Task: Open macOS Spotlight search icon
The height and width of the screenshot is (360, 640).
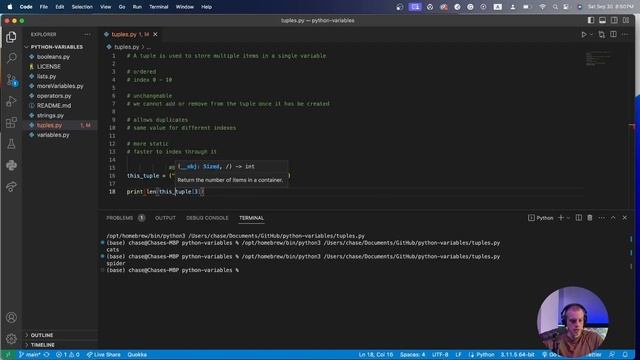Action: (x=555, y=7)
